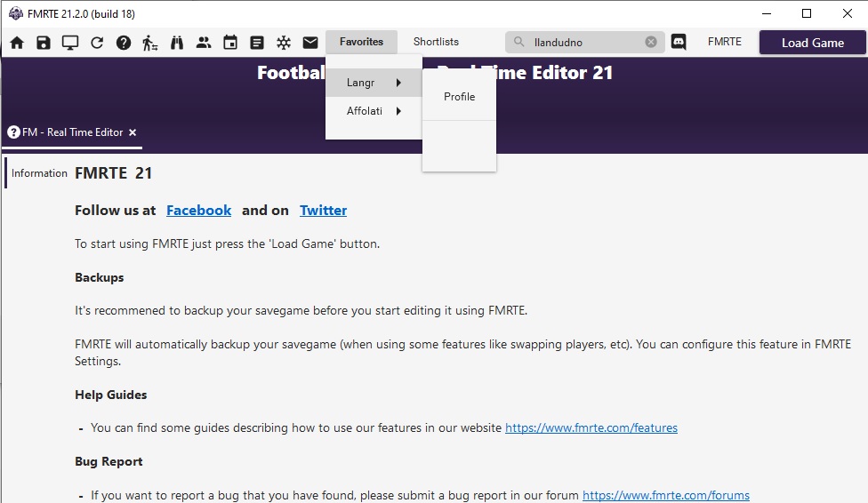
Task: Clear the search box text
Action: (651, 42)
